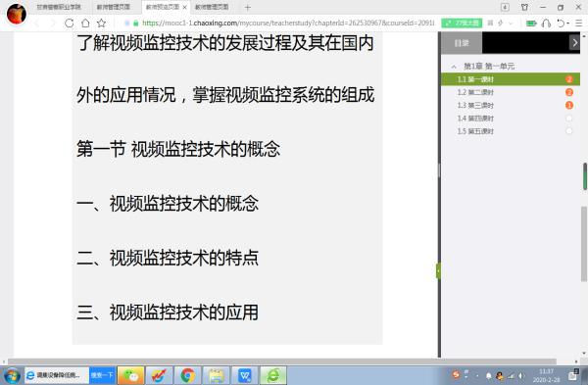
Task: Switch to the first browser tab
Action: (59, 7)
